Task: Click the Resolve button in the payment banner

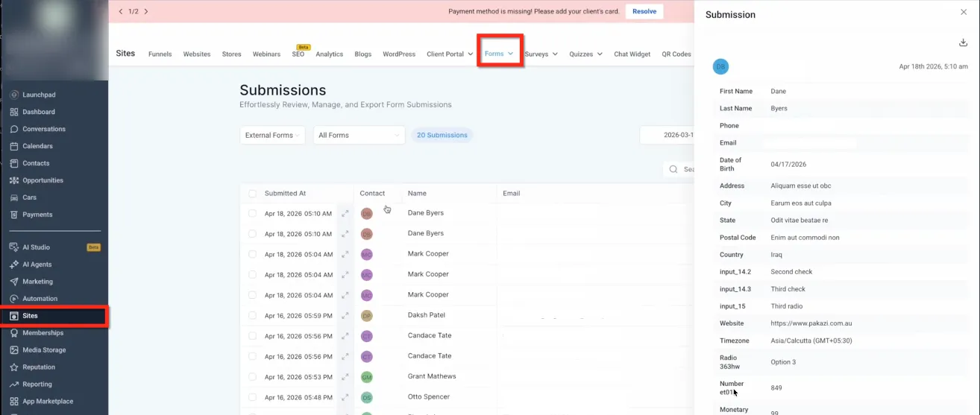Action: [644, 12]
